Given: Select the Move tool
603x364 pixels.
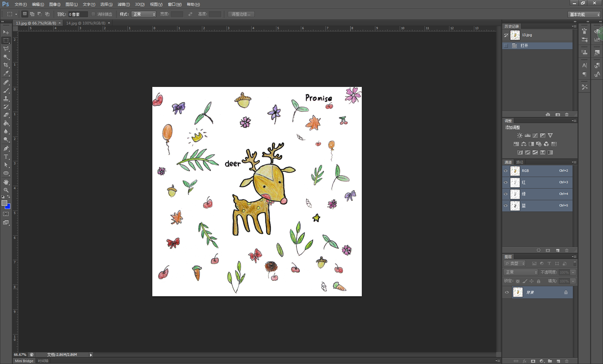Looking at the screenshot, I should point(6,32).
